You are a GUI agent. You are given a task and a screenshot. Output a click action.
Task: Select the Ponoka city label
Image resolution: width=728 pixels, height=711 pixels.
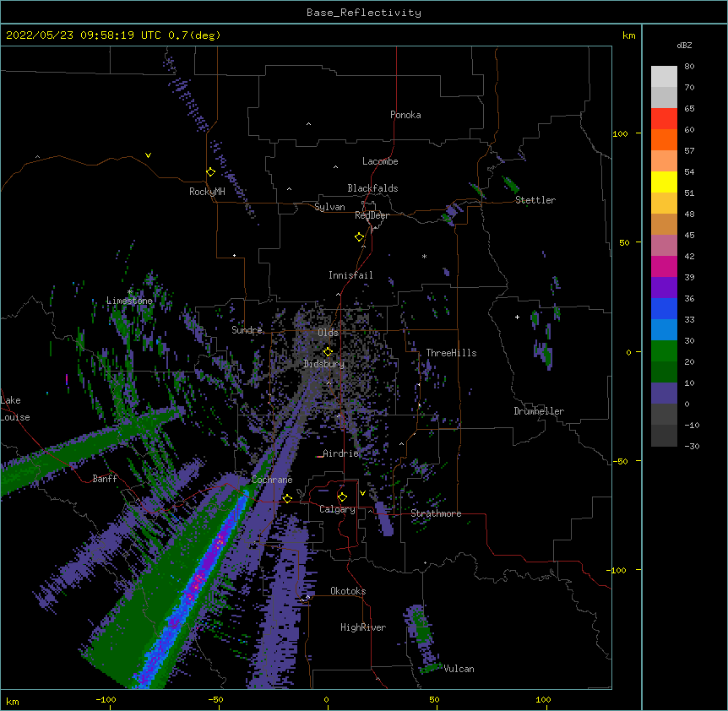[x=405, y=115]
